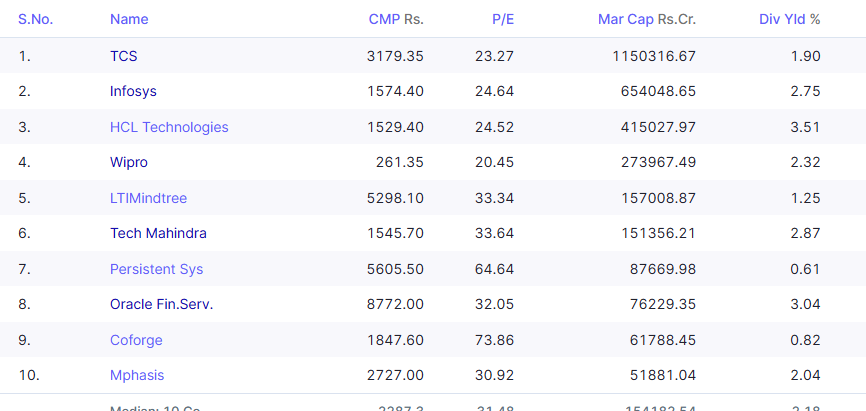Select Tech Mahindra market cap 151356.21
This screenshot has width=866, height=411.
(658, 233)
